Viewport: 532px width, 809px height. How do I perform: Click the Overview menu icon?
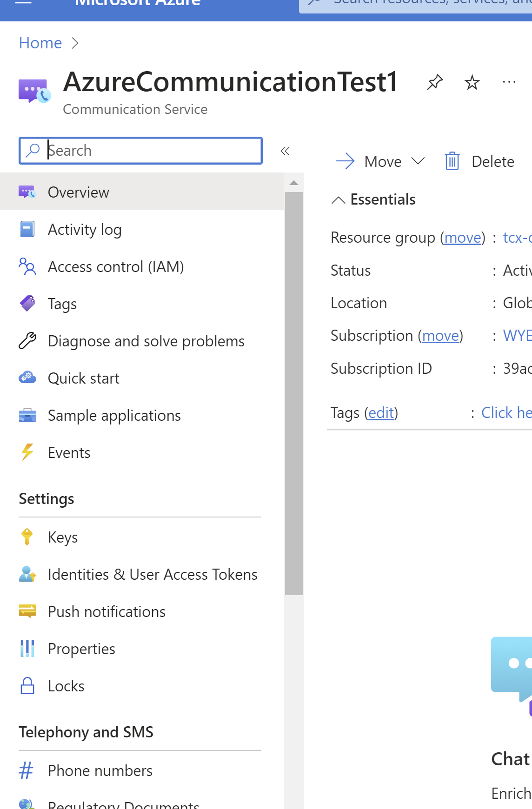[x=27, y=192]
